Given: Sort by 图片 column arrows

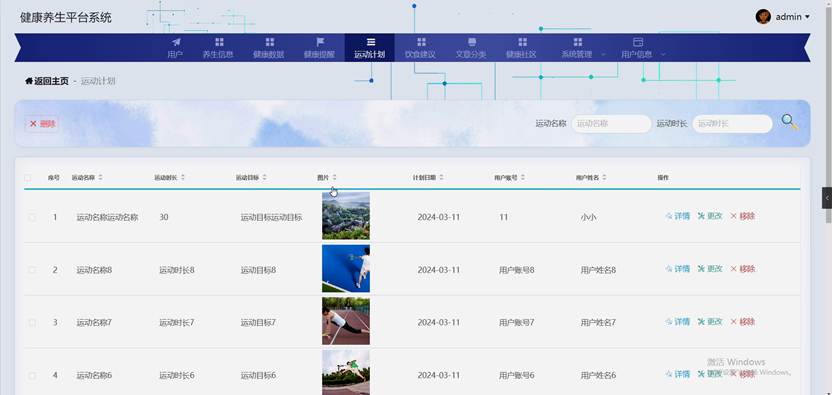Looking at the screenshot, I should pos(334,177).
